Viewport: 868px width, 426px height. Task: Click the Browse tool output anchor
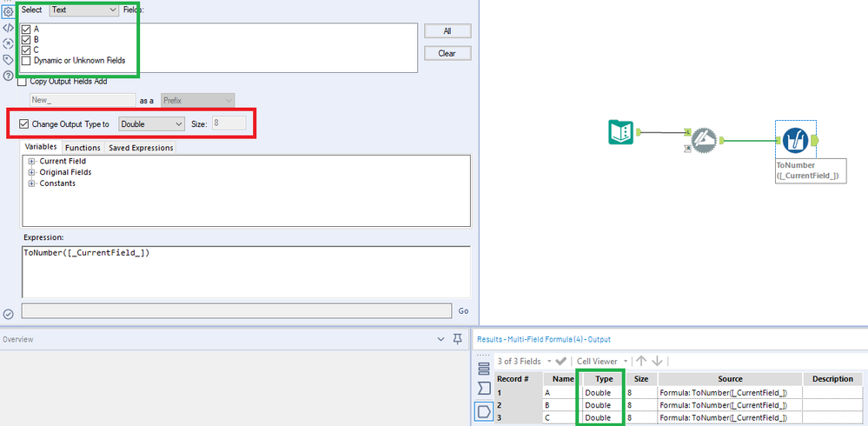(814, 141)
